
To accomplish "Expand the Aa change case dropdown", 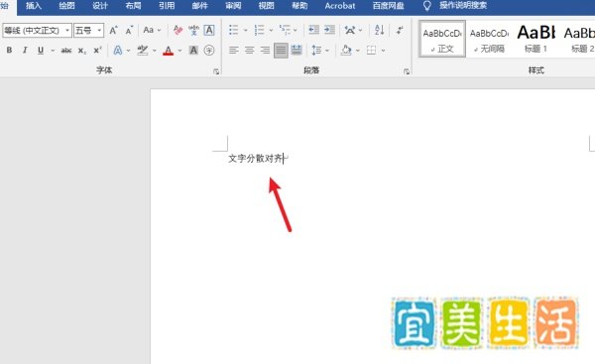I will [x=159, y=30].
